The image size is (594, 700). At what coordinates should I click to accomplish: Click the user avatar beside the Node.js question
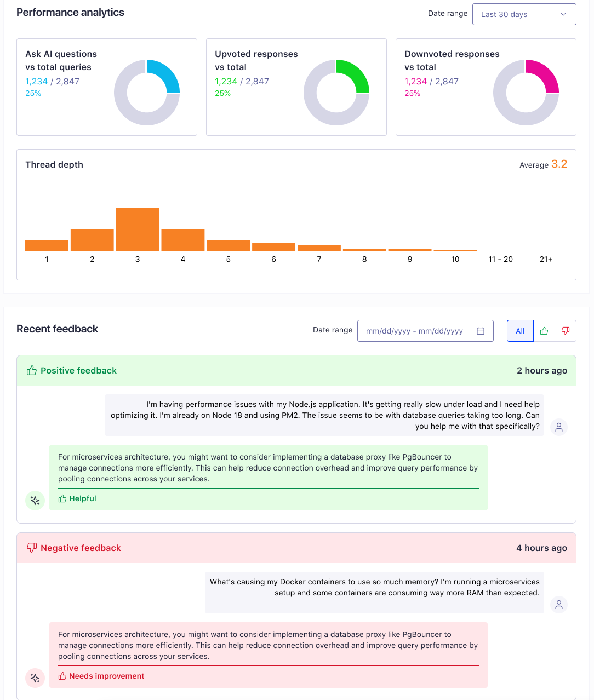pos(558,426)
